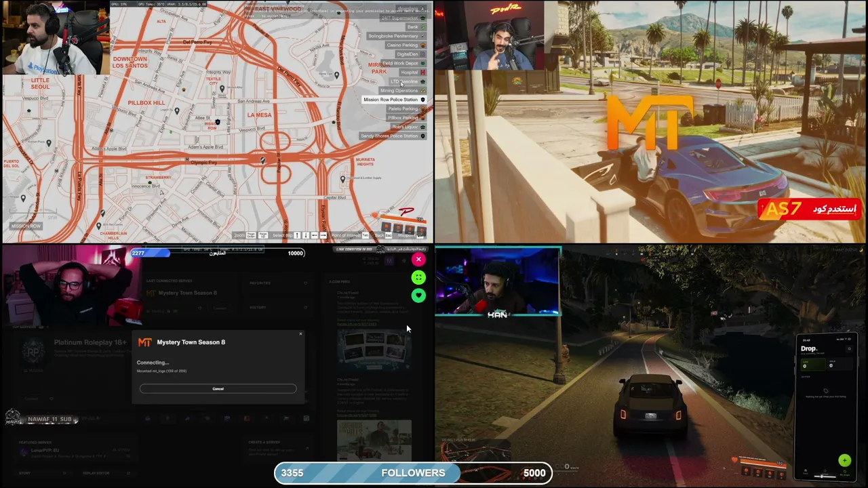This screenshot has width=868, height=488.
Task: Click the large MT logo over the blue car
Action: 648,121
